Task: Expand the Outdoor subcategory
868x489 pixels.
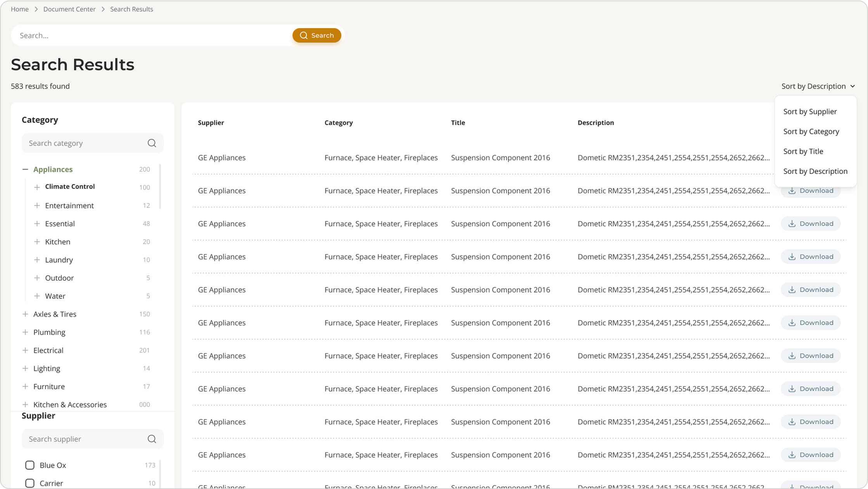Action: [37, 278]
